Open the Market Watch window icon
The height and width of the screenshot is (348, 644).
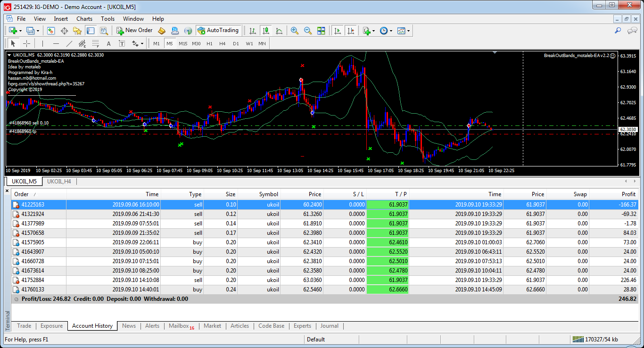(51, 31)
